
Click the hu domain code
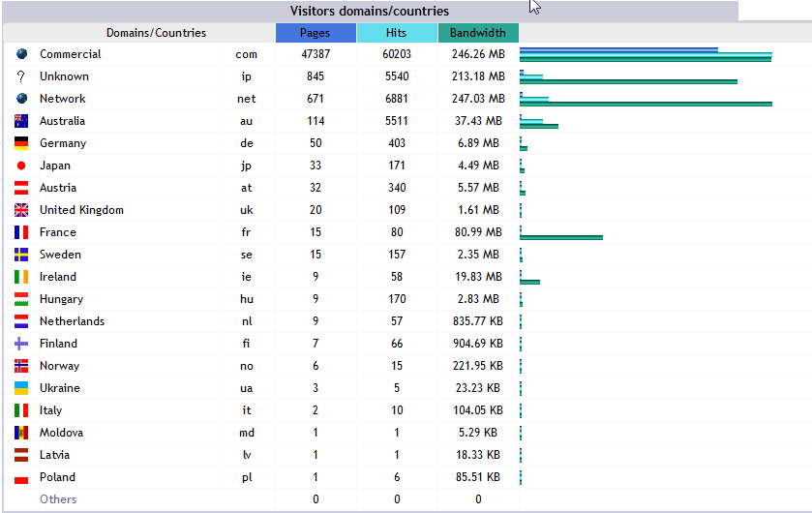247,299
